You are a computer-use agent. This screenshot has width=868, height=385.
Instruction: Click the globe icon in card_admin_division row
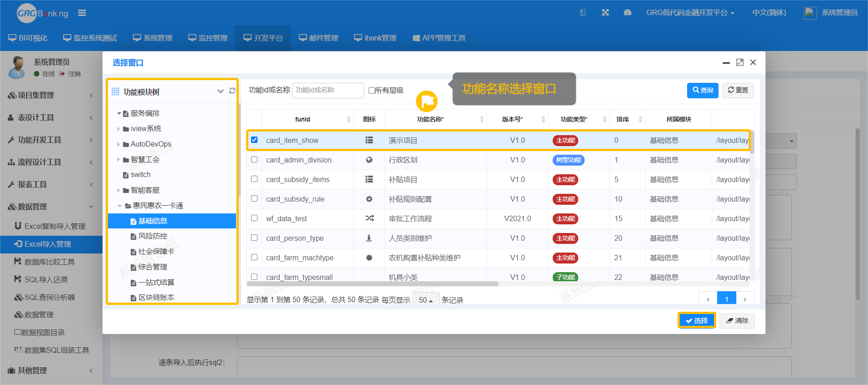(x=369, y=160)
